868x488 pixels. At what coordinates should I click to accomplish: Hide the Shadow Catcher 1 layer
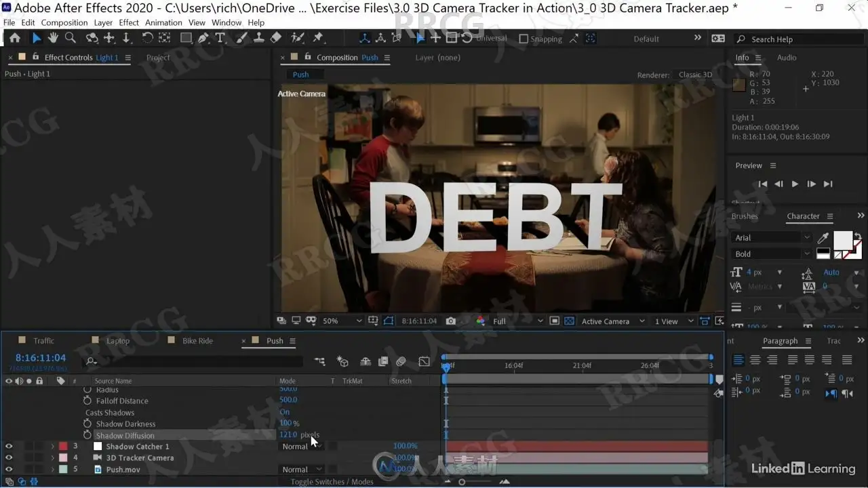click(x=9, y=447)
